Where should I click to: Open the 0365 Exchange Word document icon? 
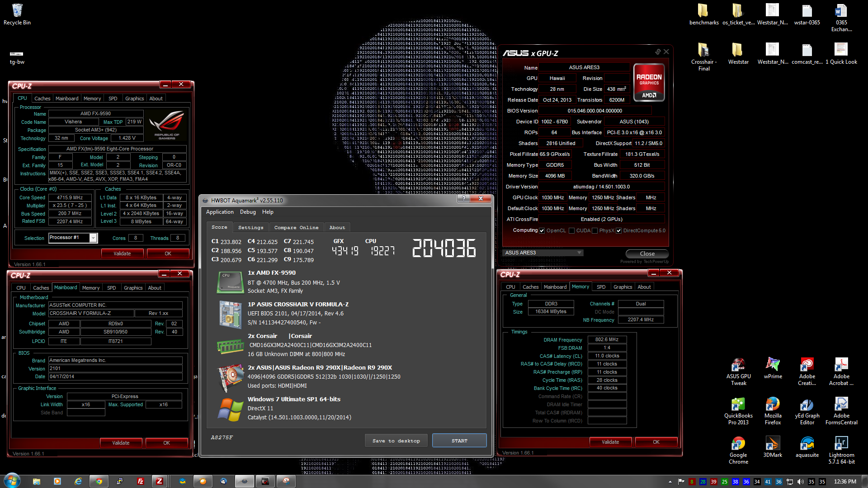(x=841, y=18)
